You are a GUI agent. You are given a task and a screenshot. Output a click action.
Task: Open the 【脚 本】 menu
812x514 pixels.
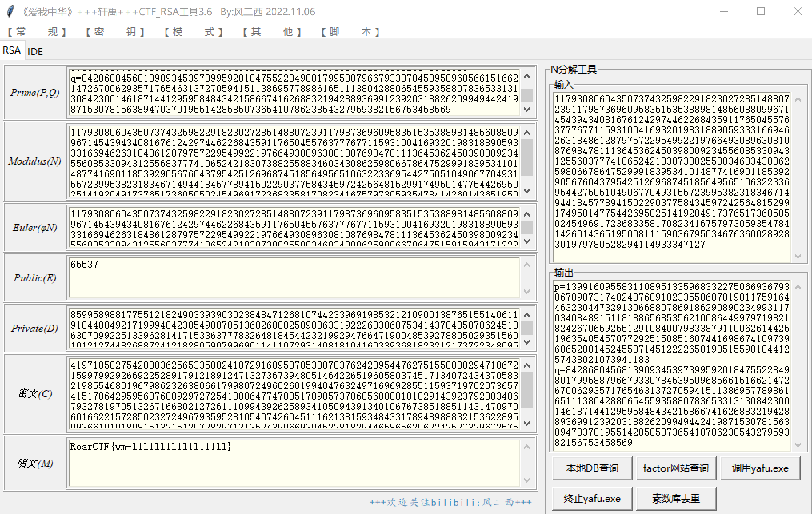(x=350, y=32)
